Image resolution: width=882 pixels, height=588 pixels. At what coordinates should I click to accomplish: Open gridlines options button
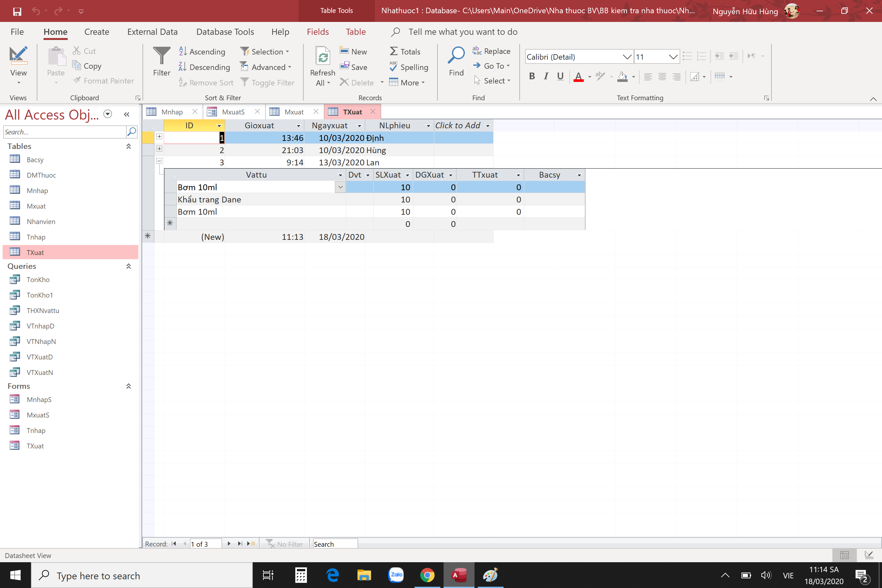[x=698, y=77]
